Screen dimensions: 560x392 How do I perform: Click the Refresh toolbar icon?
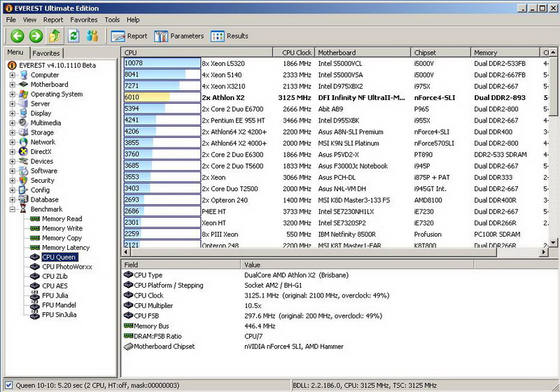point(73,36)
